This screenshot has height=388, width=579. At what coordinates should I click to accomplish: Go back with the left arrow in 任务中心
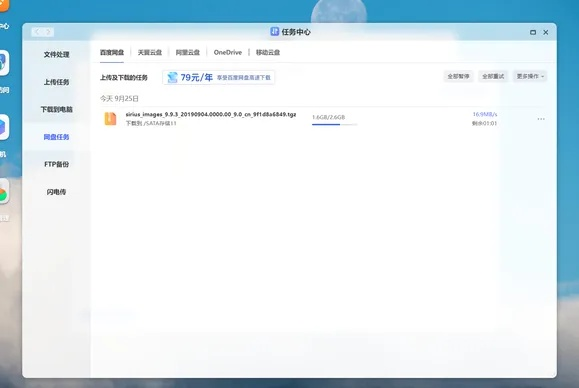pos(37,32)
